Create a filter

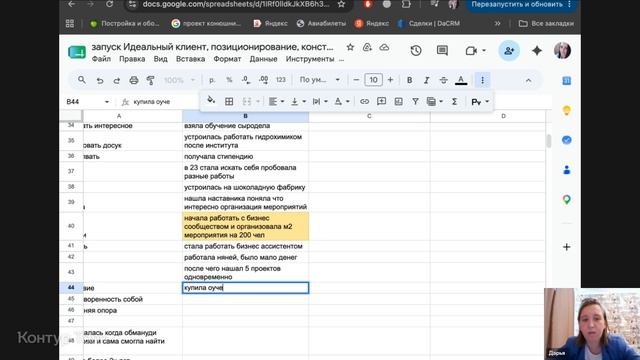click(415, 102)
